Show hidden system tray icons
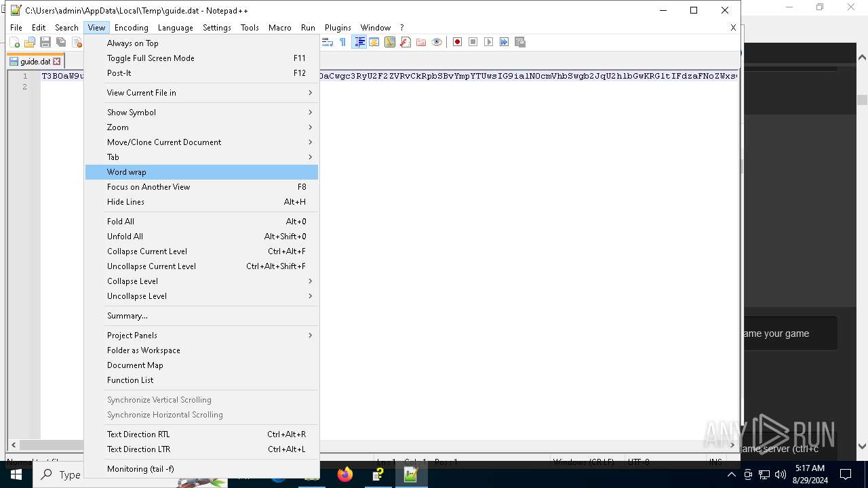This screenshot has height=488, width=868. 731,474
